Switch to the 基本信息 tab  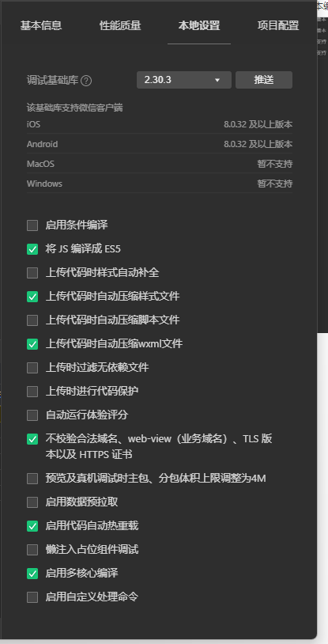[41, 26]
